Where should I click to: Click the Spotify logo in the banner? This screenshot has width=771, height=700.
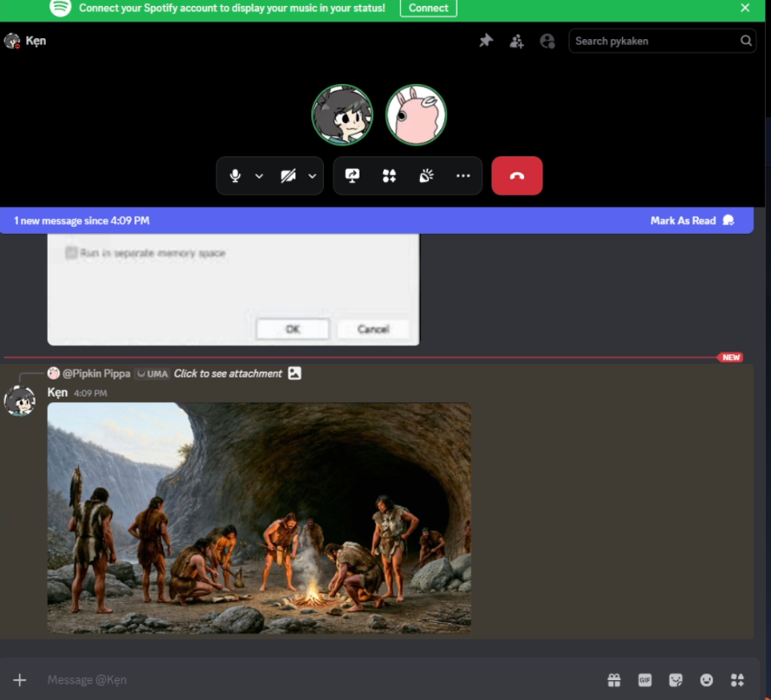pyautogui.click(x=61, y=8)
